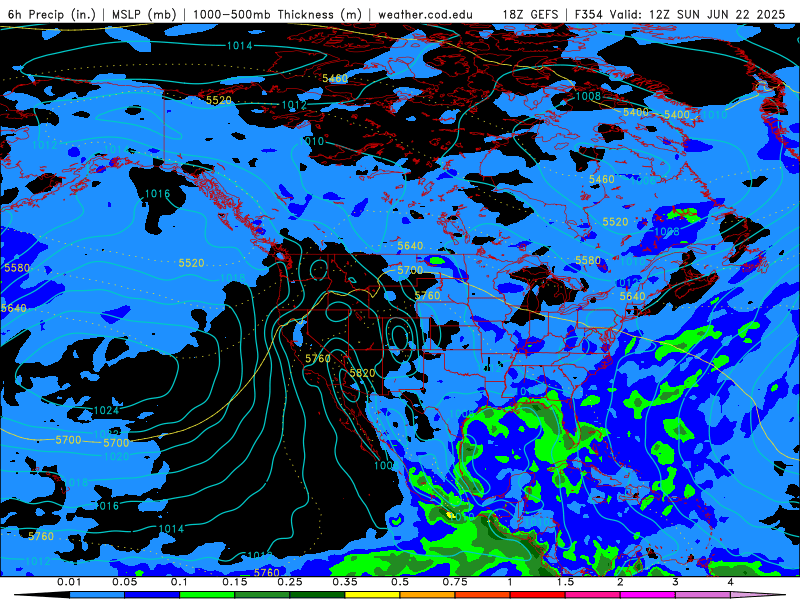Click the 0.15 legend value
Image resolution: width=800 pixels, height=600 pixels.
tap(235, 582)
